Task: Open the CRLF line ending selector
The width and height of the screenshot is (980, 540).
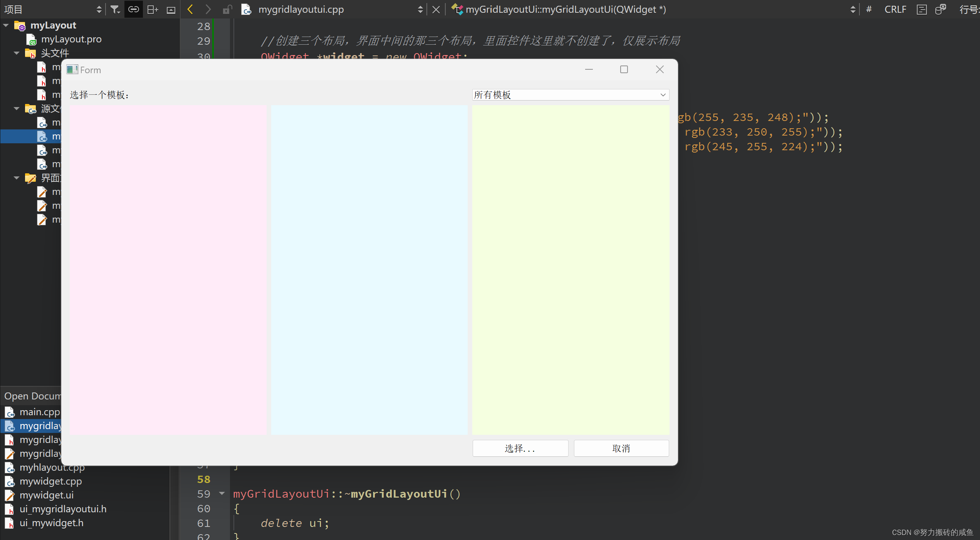Action: point(895,9)
